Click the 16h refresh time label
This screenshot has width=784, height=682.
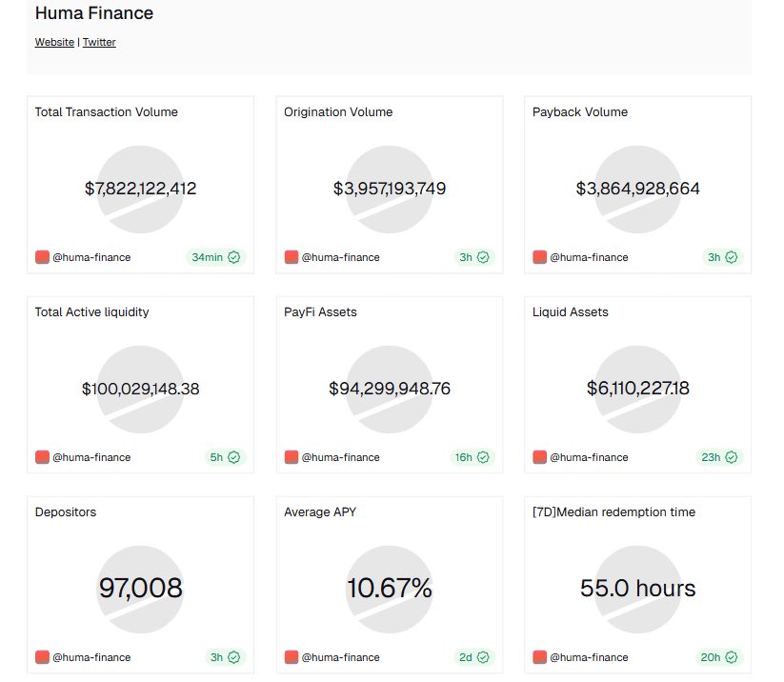pyautogui.click(x=464, y=457)
